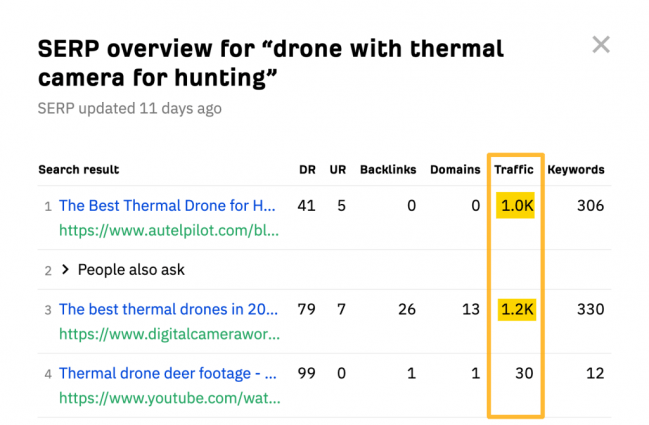Expand the People also ask chevron

[x=66, y=269]
